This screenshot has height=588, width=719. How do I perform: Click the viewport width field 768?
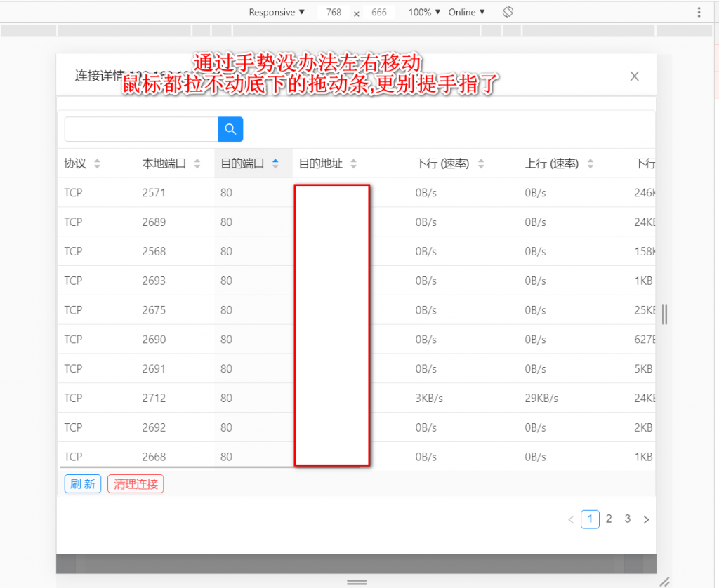[334, 12]
